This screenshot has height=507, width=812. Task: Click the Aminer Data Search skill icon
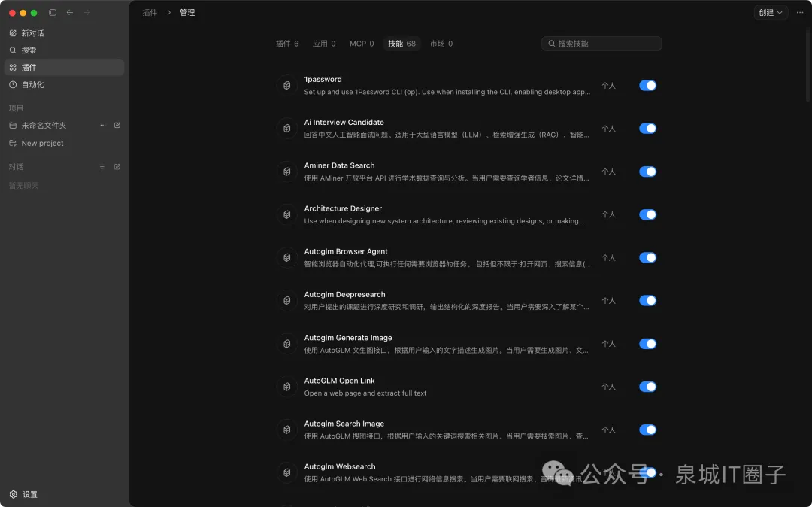click(x=287, y=172)
